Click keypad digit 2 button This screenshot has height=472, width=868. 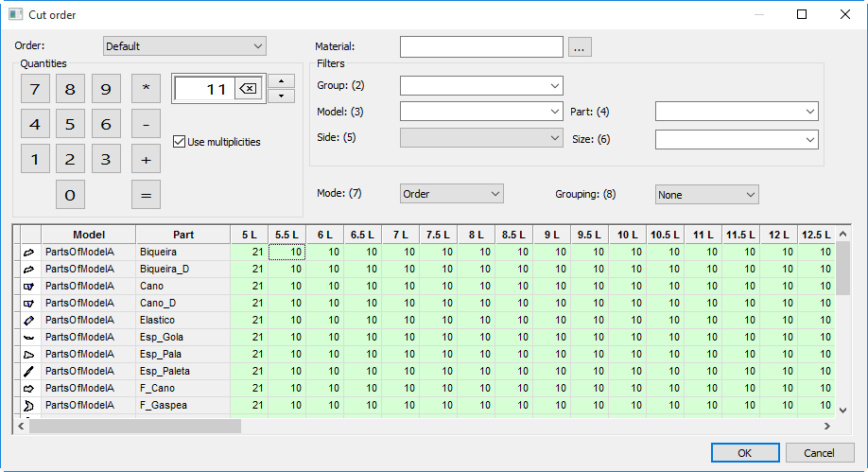click(70, 159)
